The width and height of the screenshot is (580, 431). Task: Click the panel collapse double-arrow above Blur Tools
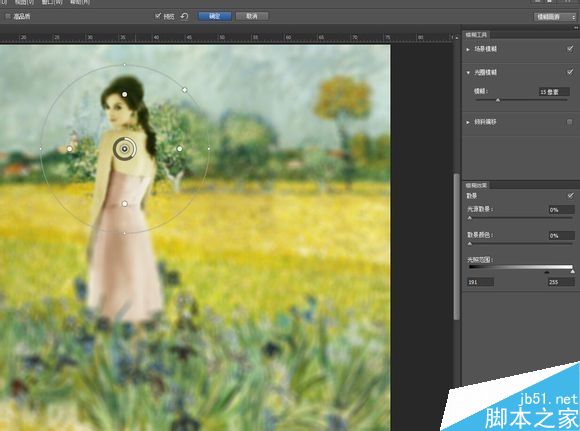pyautogui.click(x=576, y=27)
